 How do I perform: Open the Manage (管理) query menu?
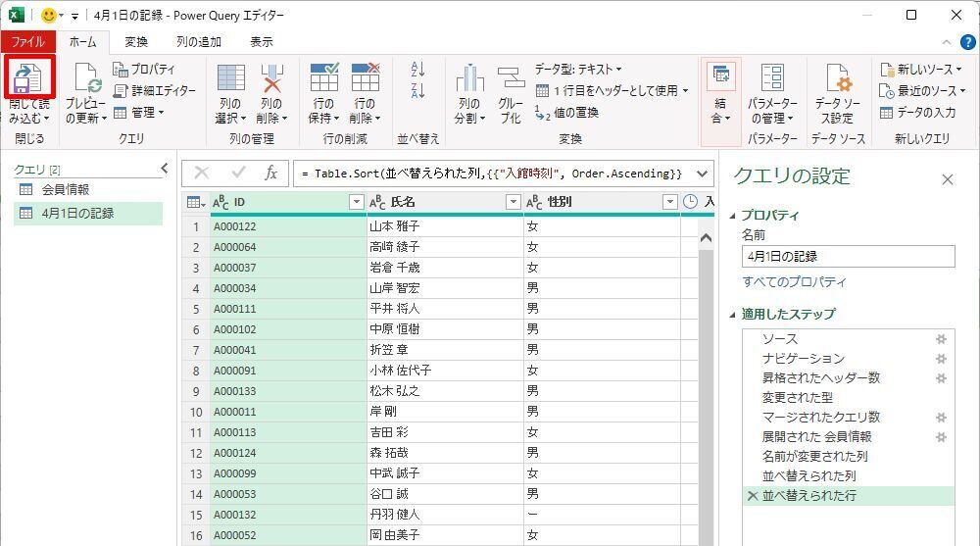click(139, 113)
